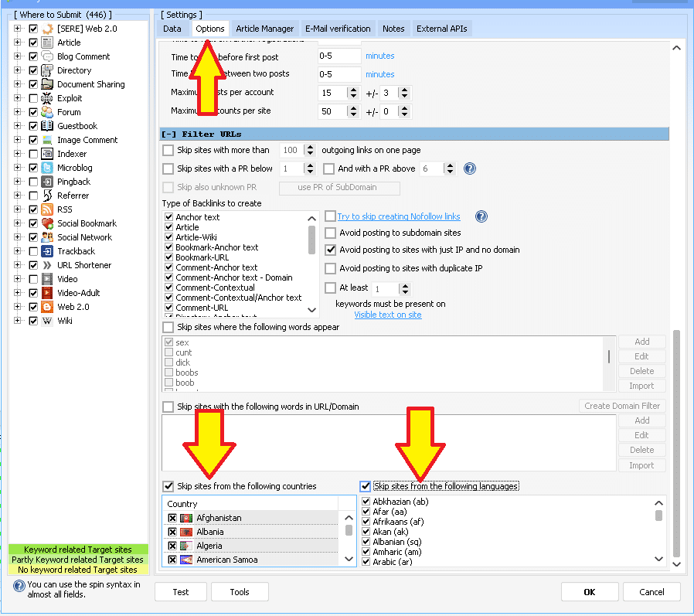
Task: Click the Image Comment picture icon
Action: click(x=47, y=140)
